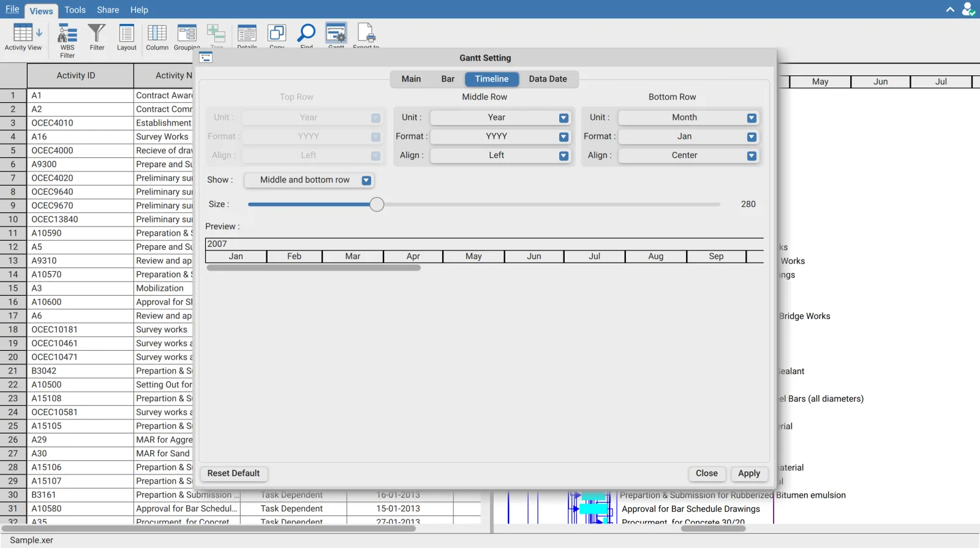Switch to the Bar tab
This screenshot has width=980, height=548.
[x=448, y=79]
